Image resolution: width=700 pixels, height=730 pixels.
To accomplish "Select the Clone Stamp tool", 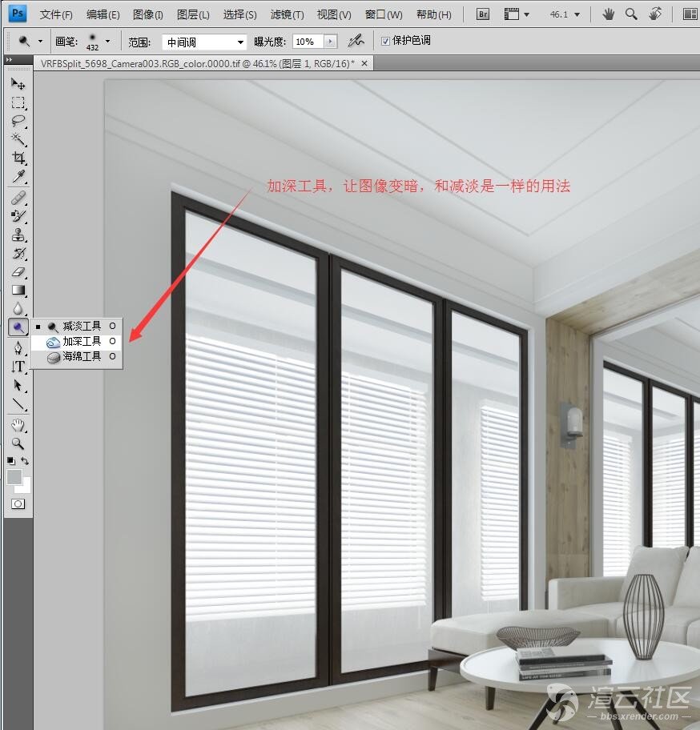I will click(18, 235).
